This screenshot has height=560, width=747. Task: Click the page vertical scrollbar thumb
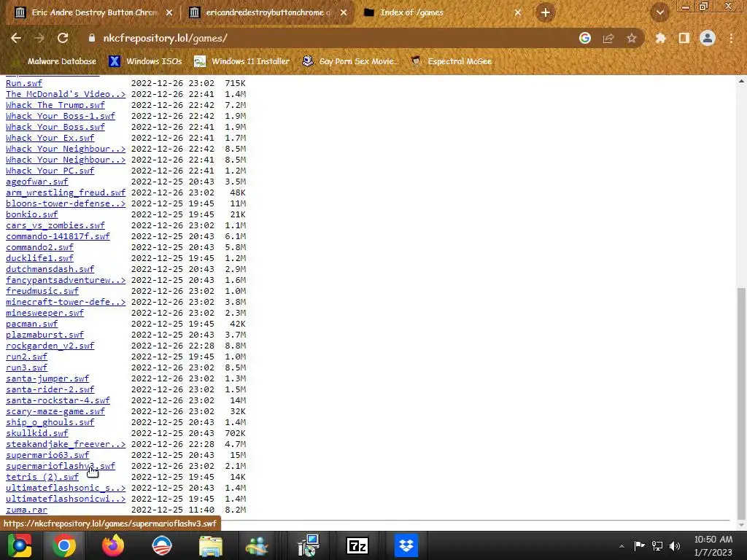coord(741,402)
